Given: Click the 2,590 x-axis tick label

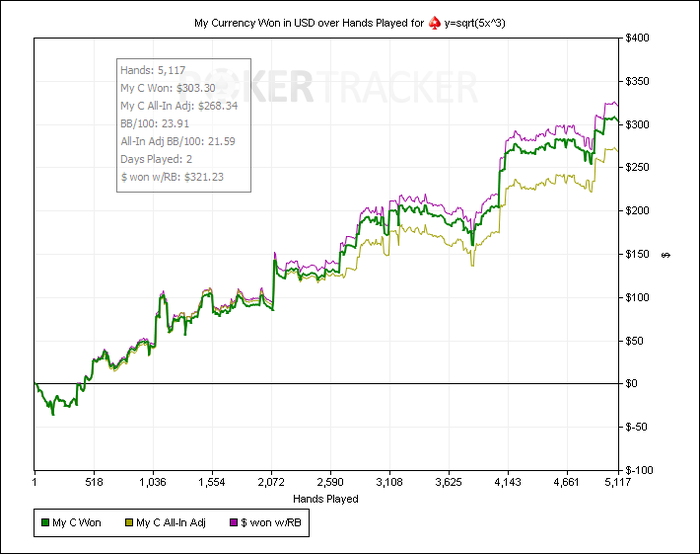Looking at the screenshot, I should pyautogui.click(x=330, y=482).
